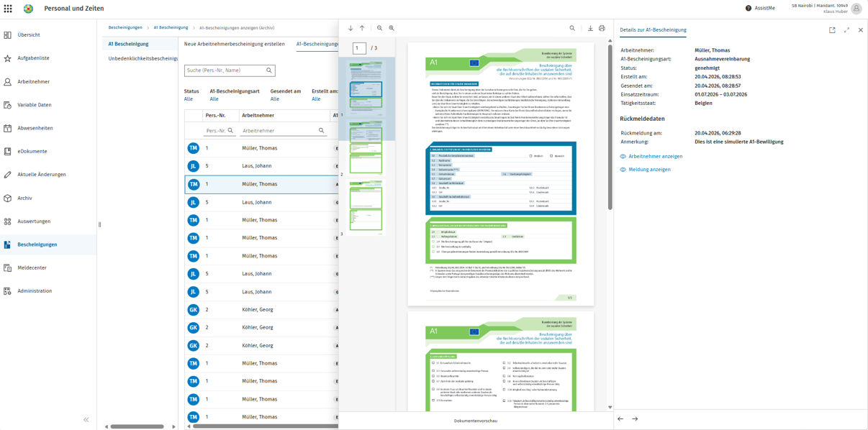Select the page 2 thumbnail

(366, 147)
